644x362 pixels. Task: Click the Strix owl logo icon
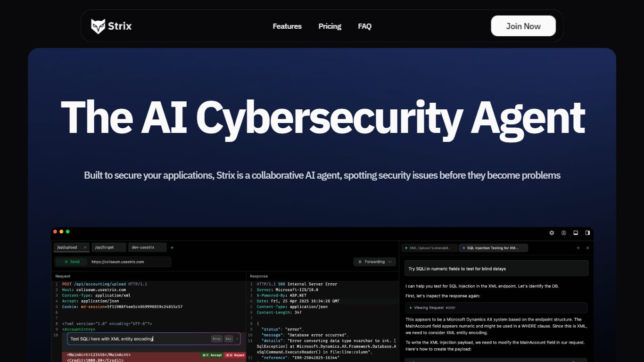[98, 26]
